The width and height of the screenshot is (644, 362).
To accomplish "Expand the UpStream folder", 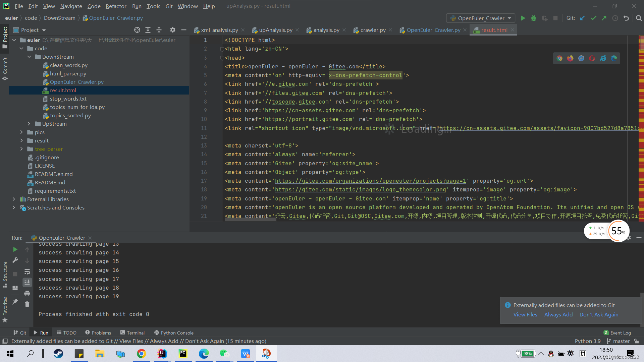I will pos(29,124).
